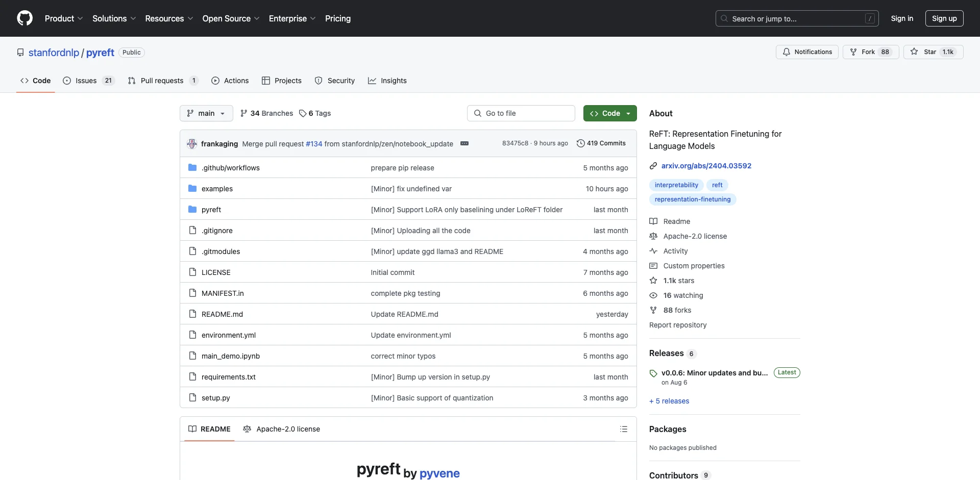Open the + 5 releases link

coord(669,401)
